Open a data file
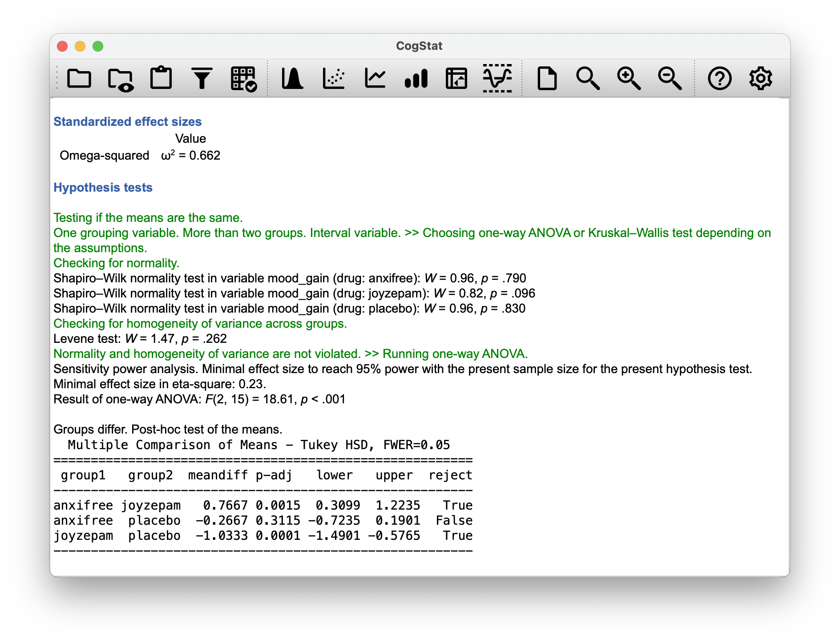The height and width of the screenshot is (643, 840). click(80, 78)
